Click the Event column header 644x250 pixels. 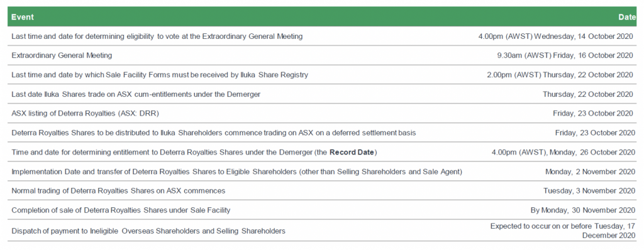[x=23, y=17]
